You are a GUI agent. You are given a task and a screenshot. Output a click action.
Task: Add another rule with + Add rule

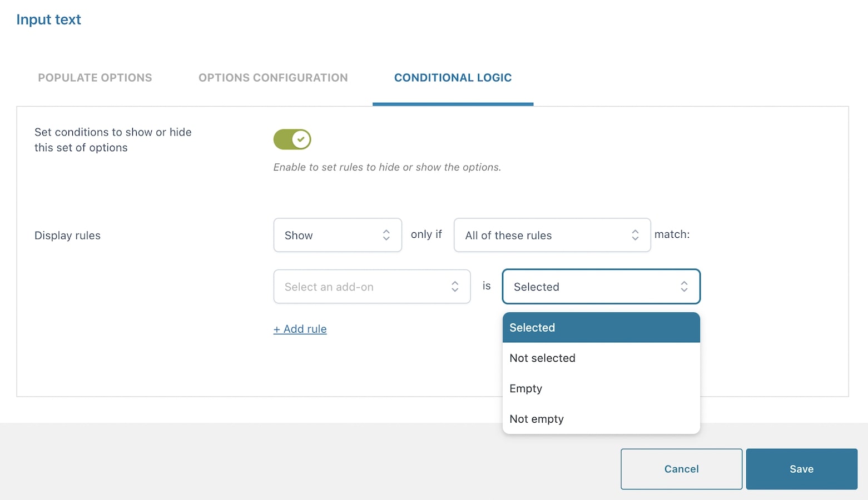pos(300,329)
